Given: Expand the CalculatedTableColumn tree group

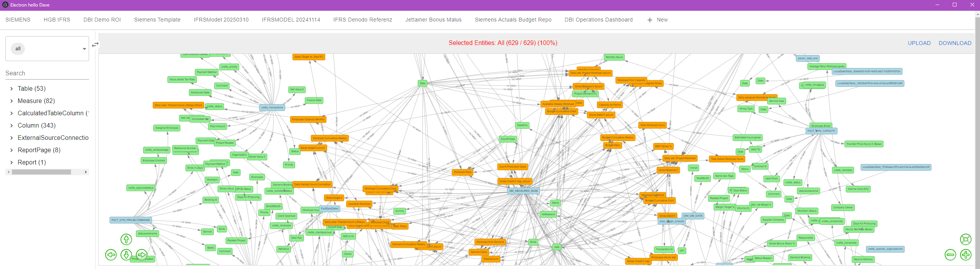Looking at the screenshot, I should (x=12, y=113).
